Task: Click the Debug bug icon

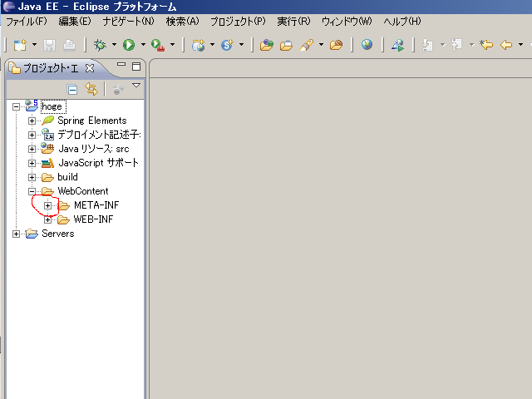Action: tap(100, 45)
